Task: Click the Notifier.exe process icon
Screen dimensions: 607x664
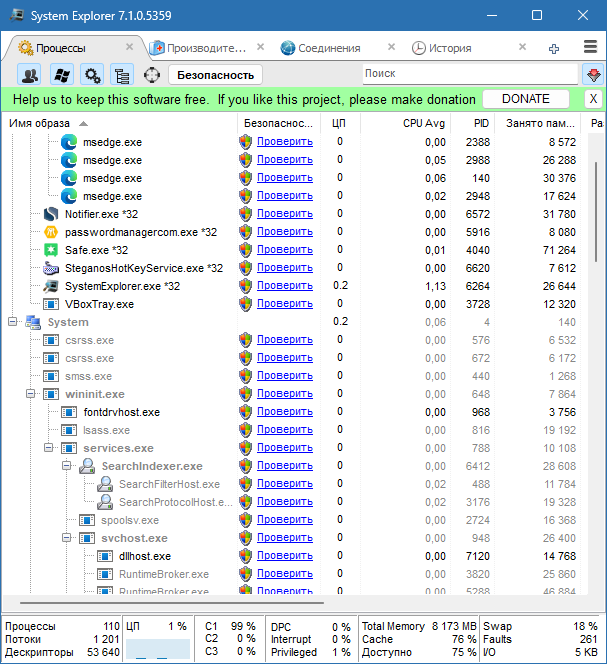Action: coord(51,214)
